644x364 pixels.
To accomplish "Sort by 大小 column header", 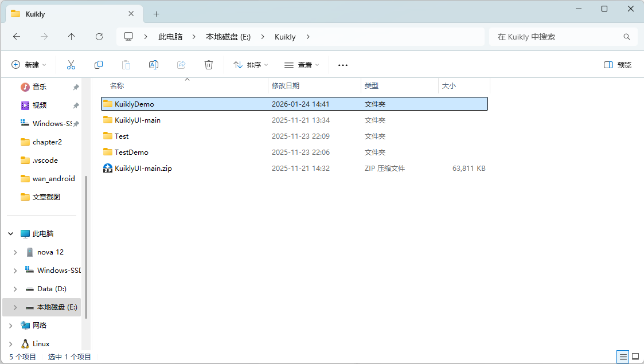I will pyautogui.click(x=449, y=86).
